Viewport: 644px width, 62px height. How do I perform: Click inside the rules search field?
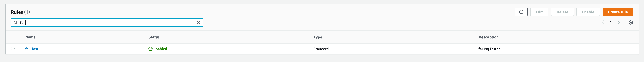(x=108, y=23)
